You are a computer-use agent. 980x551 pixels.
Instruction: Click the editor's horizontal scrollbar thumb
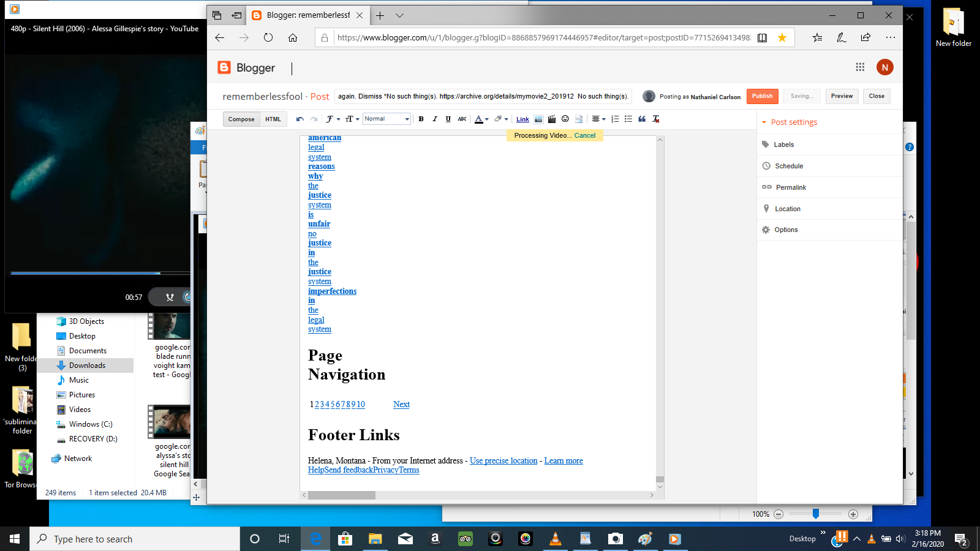click(x=341, y=495)
